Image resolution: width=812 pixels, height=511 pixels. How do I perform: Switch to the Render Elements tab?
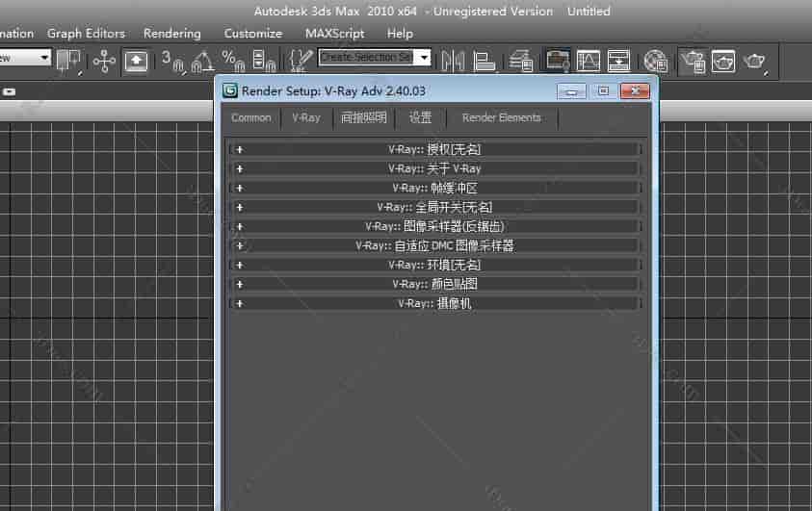(501, 117)
